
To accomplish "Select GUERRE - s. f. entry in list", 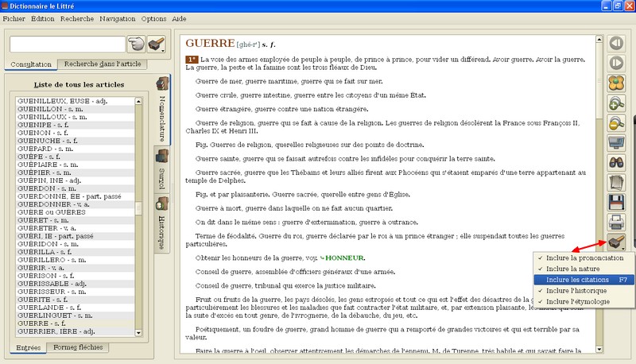I will pyautogui.click(x=75, y=323).
